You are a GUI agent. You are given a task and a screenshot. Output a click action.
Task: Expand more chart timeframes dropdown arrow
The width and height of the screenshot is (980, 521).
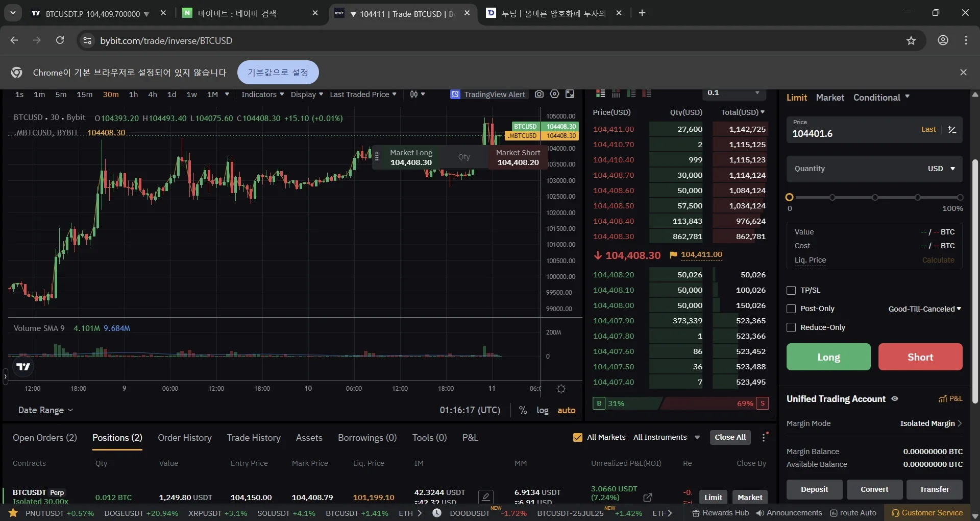227,94
